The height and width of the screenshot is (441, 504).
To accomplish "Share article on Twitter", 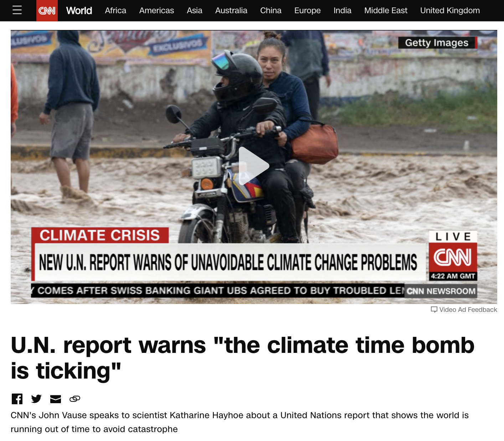I will 36,399.
